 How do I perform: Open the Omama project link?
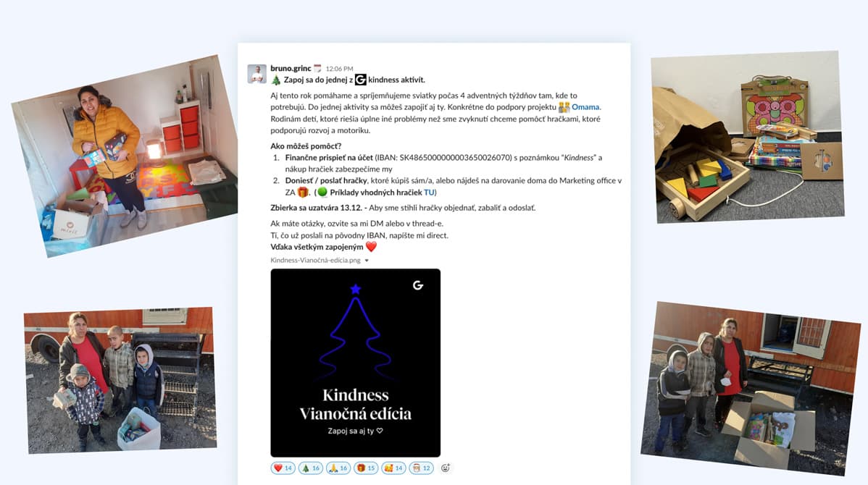(x=585, y=107)
